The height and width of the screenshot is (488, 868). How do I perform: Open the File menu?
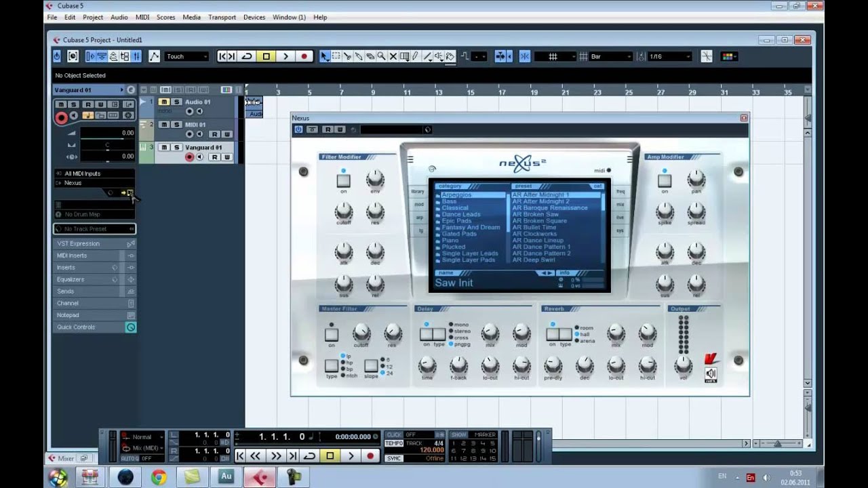52,17
